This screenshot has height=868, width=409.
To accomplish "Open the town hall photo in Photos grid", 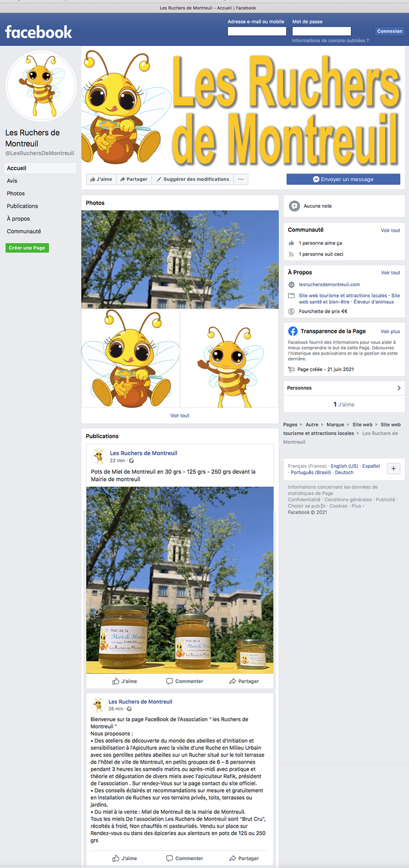I will pos(180,260).
